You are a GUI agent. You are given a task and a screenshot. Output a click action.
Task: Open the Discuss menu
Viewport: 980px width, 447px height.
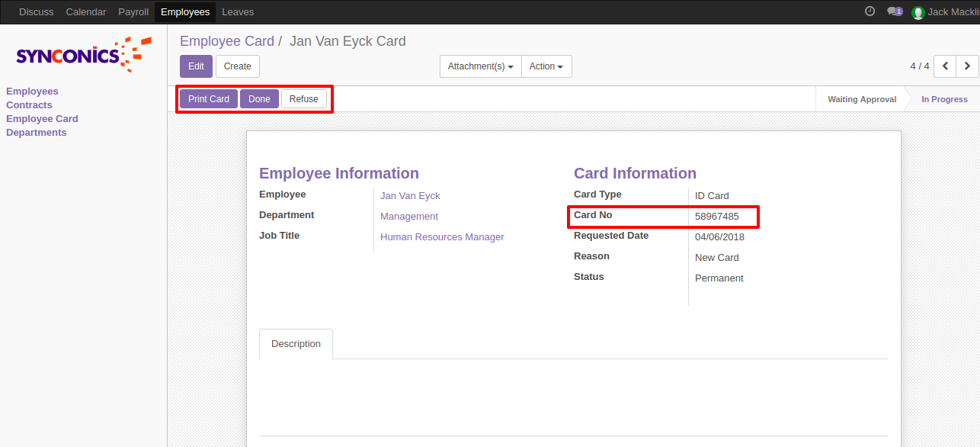point(36,11)
